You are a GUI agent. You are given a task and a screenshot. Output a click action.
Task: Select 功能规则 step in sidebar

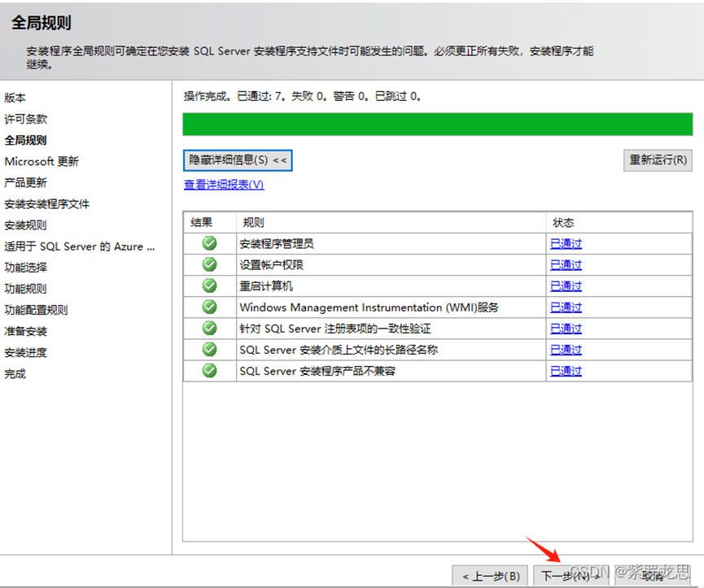pyautogui.click(x=25, y=289)
